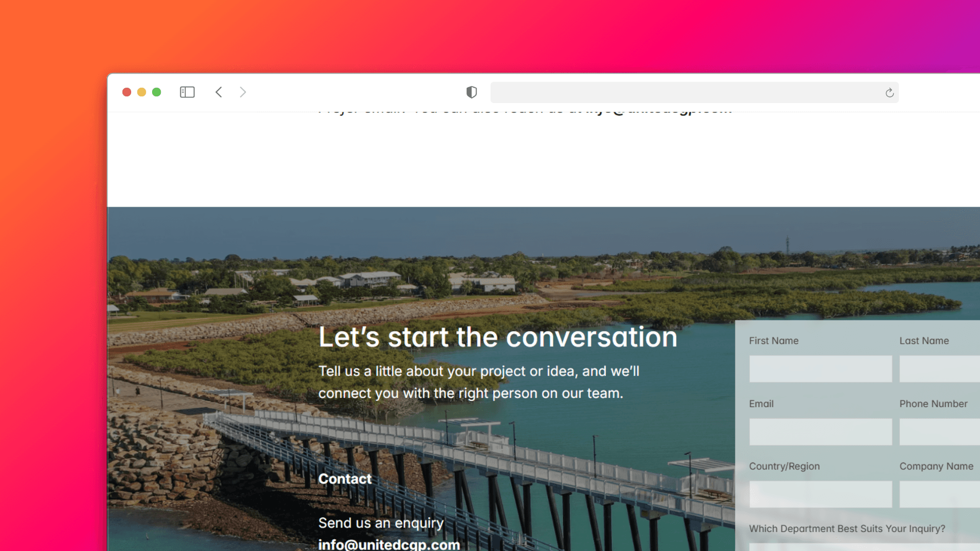Maximize the window with green button

pos(157,92)
